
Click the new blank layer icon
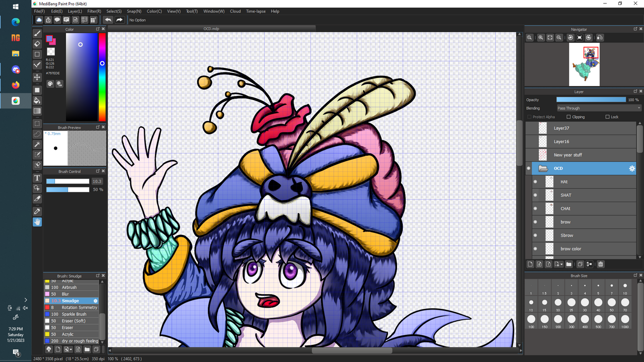pos(530,264)
